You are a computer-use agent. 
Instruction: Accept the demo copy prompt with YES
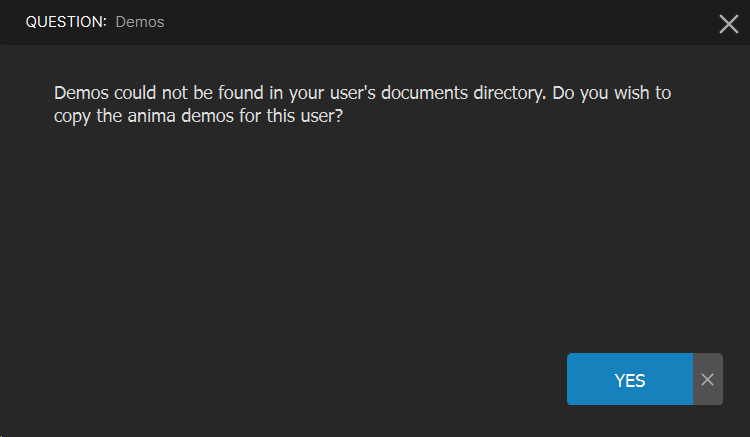[629, 379]
